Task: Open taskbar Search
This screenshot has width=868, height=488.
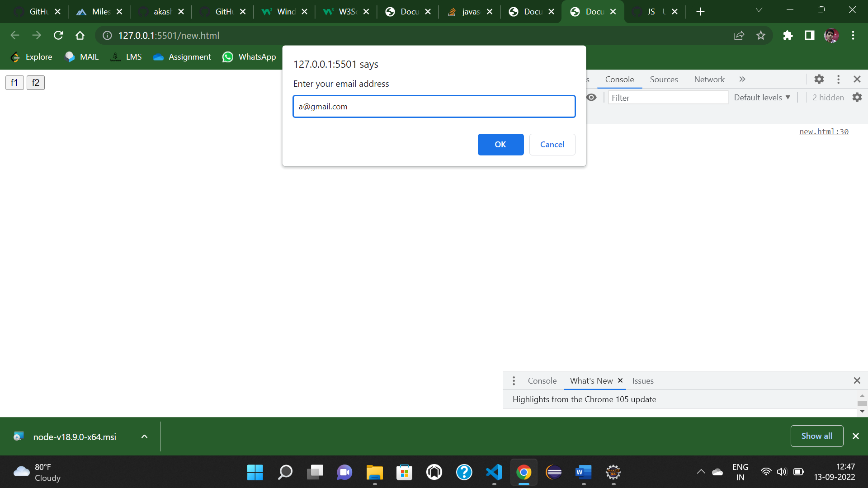Action: coord(285,473)
